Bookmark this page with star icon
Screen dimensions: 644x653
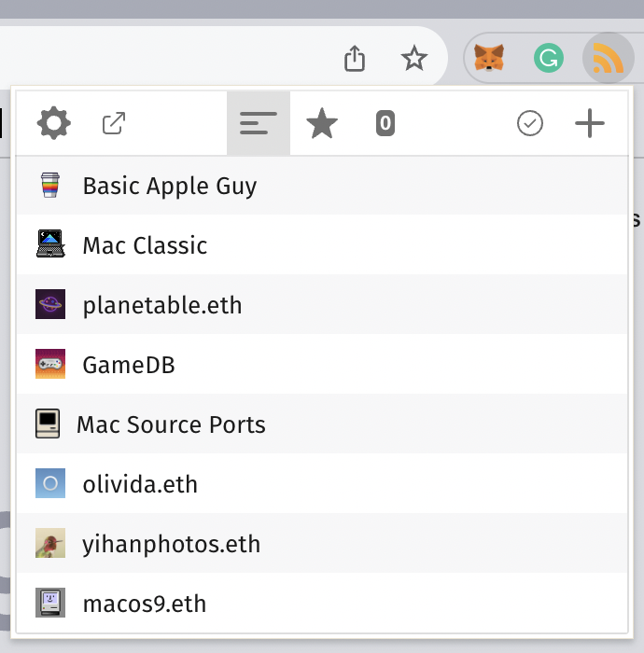[413, 60]
